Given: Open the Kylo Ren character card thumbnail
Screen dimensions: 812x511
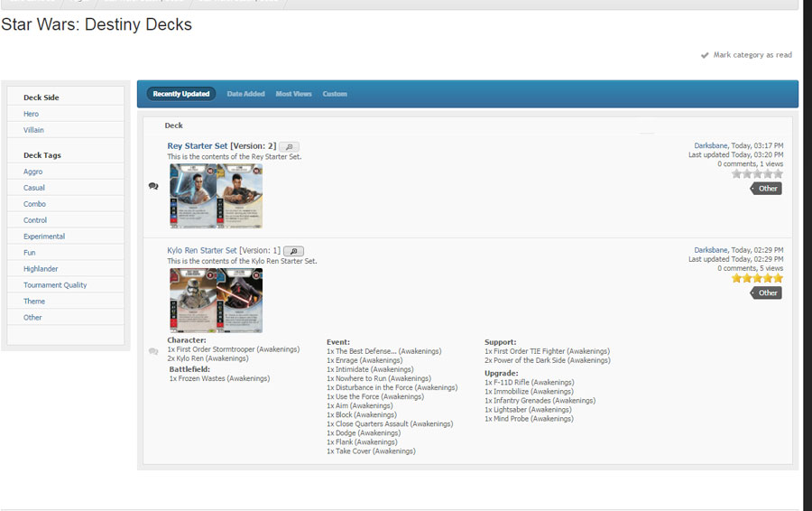Looking at the screenshot, I should [239, 301].
